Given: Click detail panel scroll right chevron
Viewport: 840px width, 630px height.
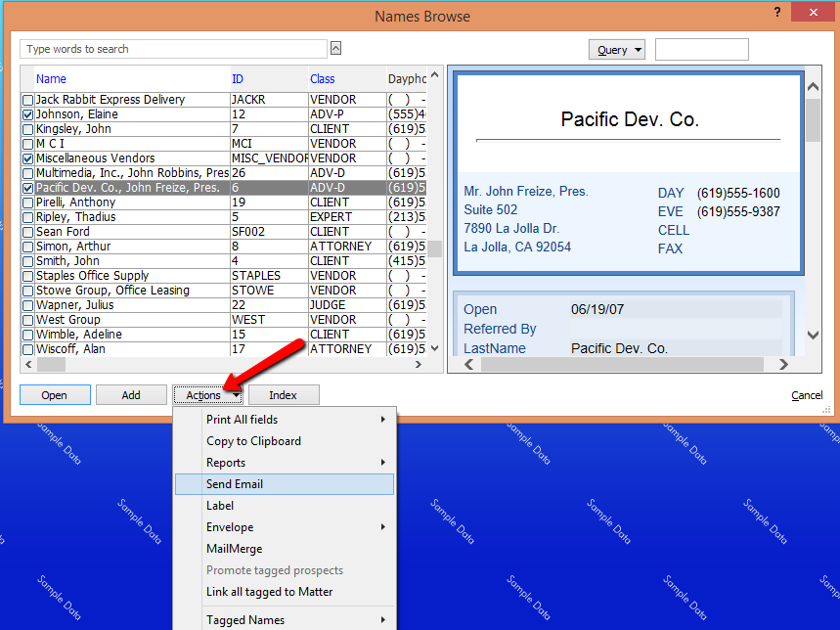Looking at the screenshot, I should click(x=783, y=364).
